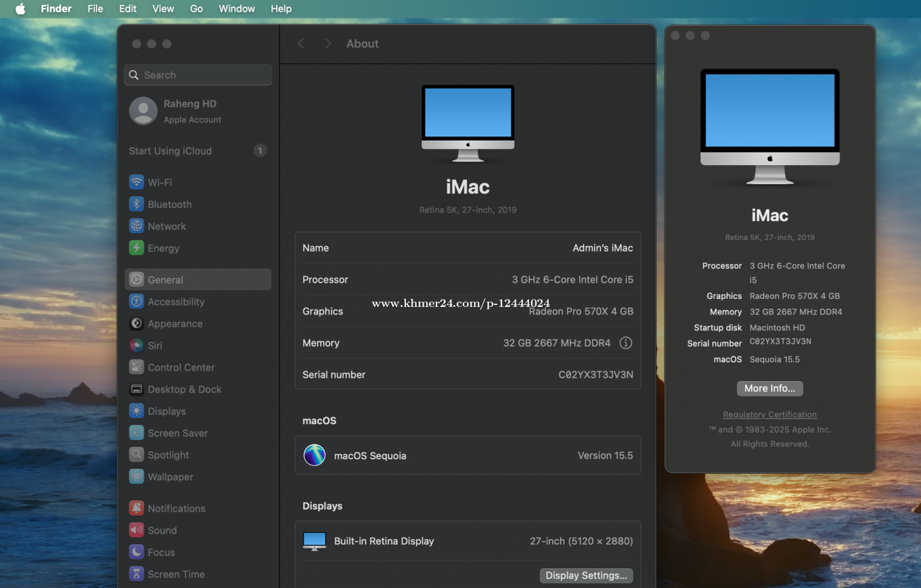
Task: Open the Wallpaper icon in sidebar
Action: pyautogui.click(x=136, y=477)
